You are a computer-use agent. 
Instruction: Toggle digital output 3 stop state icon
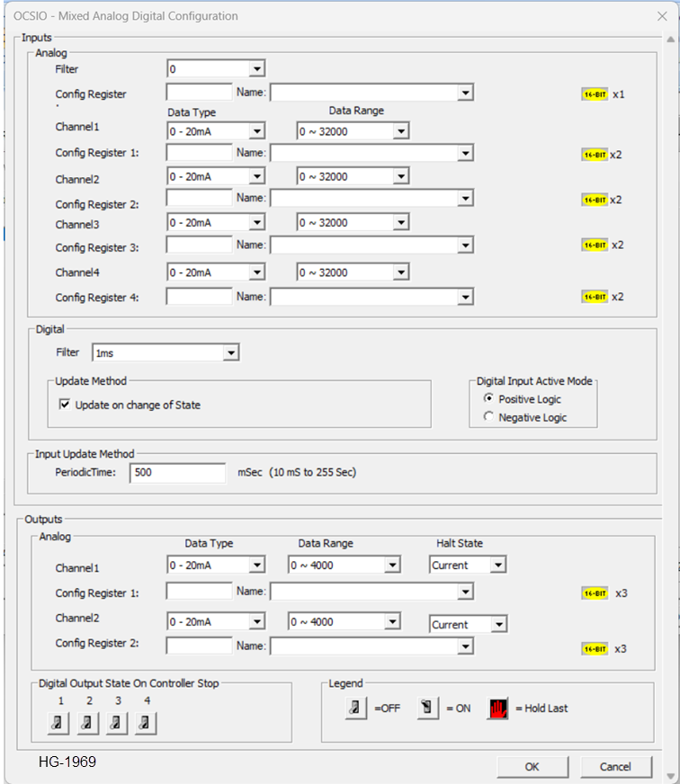tap(117, 722)
